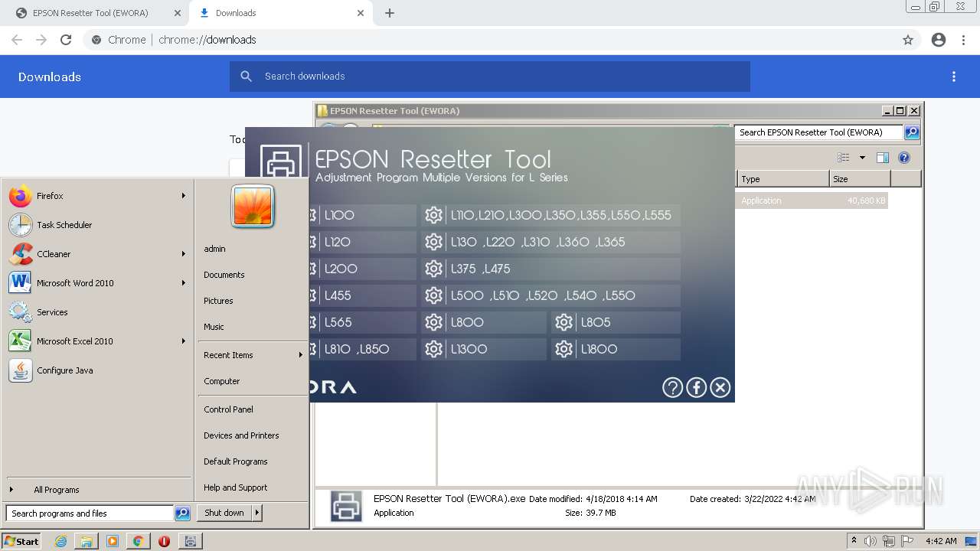Viewport: 980px width, 551px height.
Task: Select the L130, L220, L310 resetter option
Action: [x=550, y=242]
